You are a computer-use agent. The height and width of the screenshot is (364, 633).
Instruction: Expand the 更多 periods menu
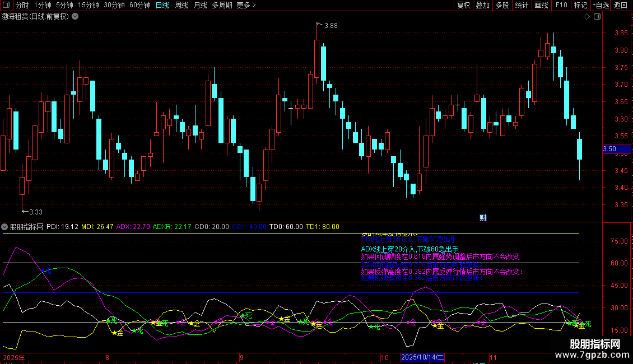pos(246,6)
